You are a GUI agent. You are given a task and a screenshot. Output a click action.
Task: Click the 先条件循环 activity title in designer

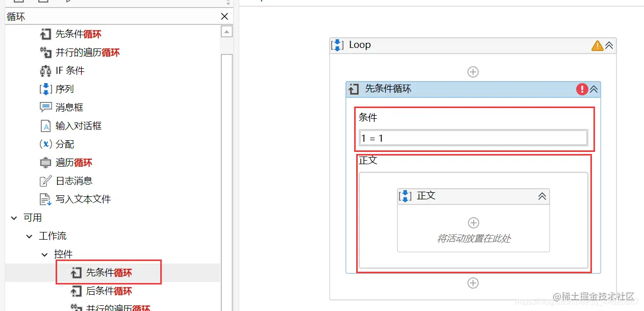coord(388,89)
